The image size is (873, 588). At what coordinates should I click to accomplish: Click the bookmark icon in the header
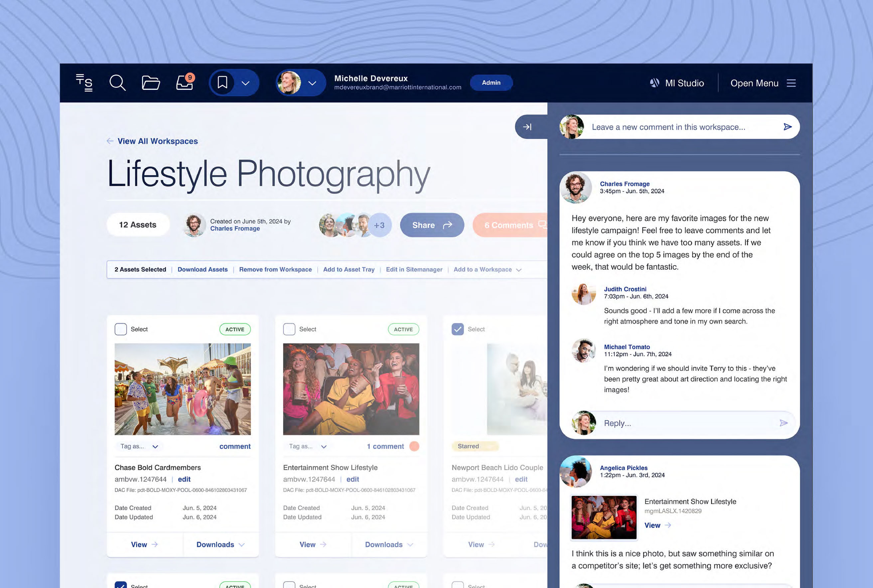pyautogui.click(x=222, y=83)
